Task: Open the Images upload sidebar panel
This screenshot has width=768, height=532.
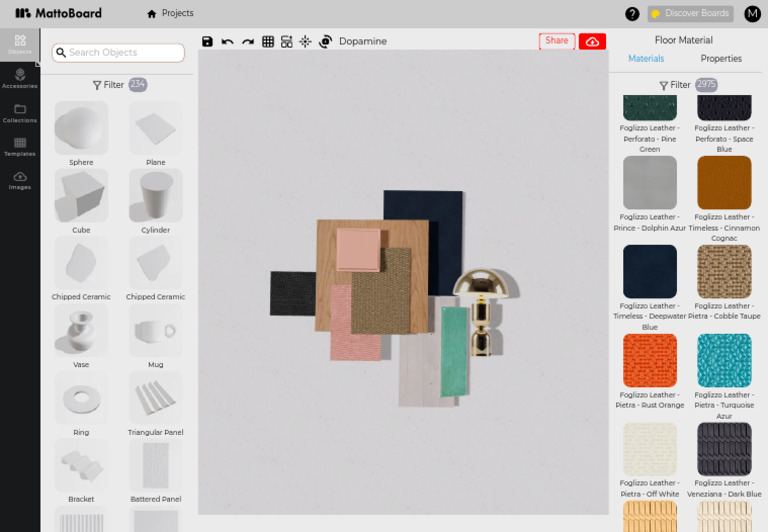Action: coord(20,180)
